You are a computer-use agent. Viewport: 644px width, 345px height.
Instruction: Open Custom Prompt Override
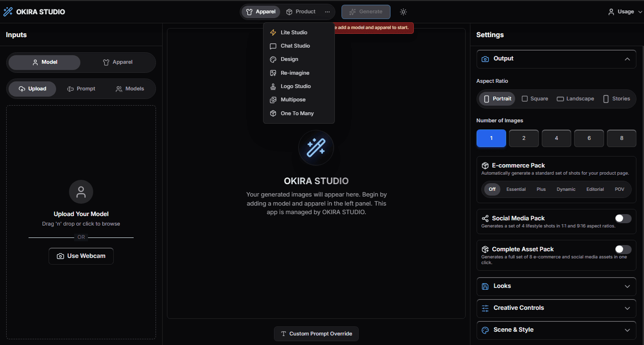point(316,334)
